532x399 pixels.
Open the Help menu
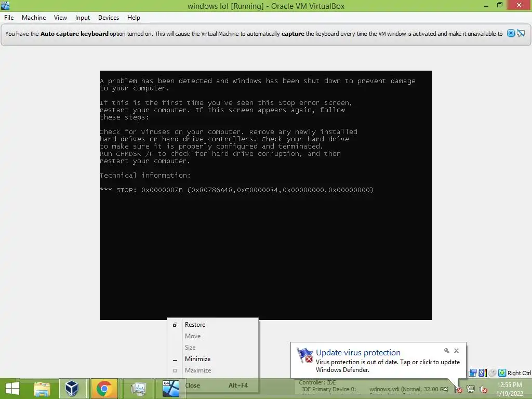pos(134,18)
